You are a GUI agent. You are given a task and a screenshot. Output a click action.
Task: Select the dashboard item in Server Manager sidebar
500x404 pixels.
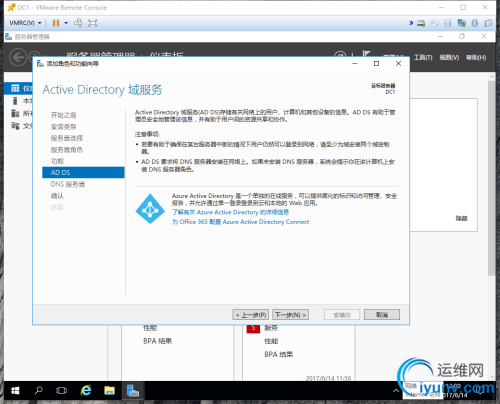point(19,88)
